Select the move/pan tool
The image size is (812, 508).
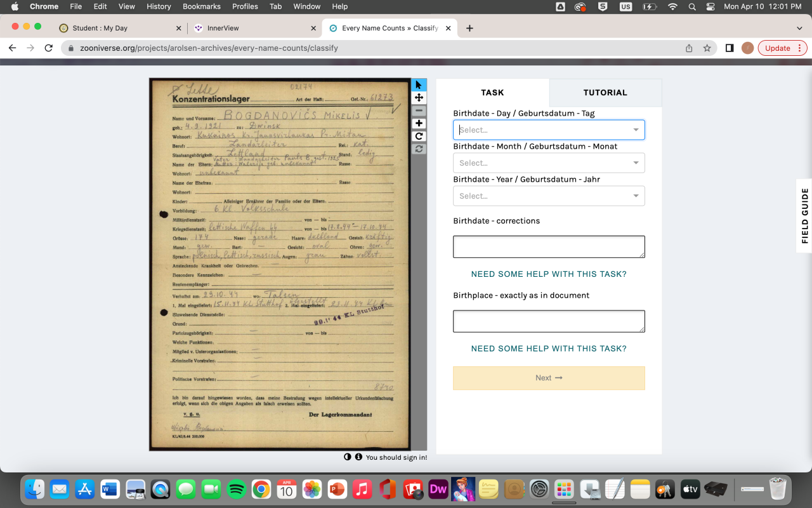click(x=419, y=98)
